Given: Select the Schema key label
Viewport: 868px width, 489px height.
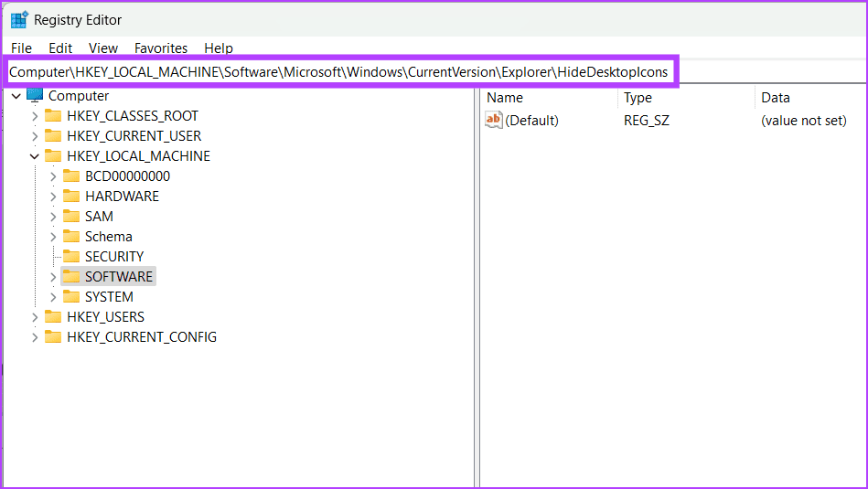Looking at the screenshot, I should click(x=109, y=236).
